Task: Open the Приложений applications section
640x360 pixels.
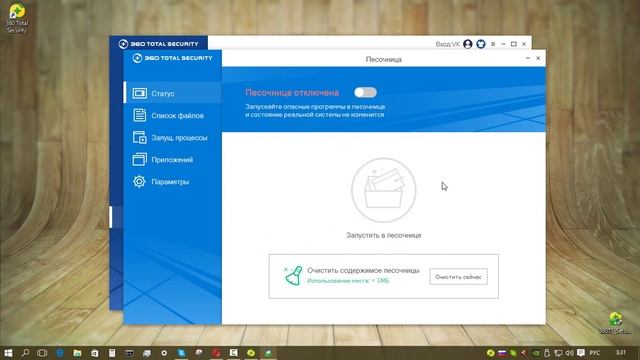Action: 173,160
